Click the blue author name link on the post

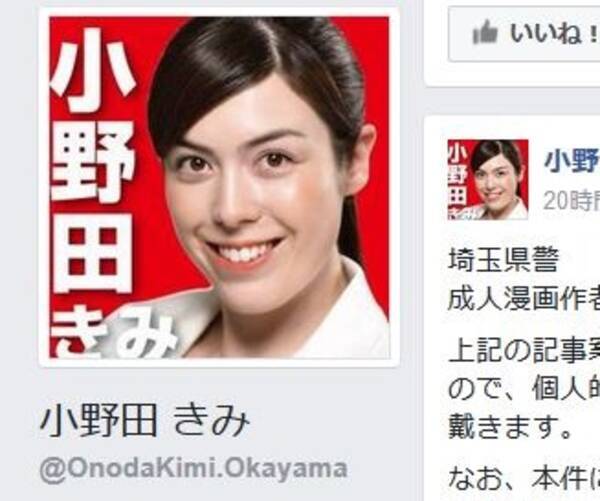[572, 160]
